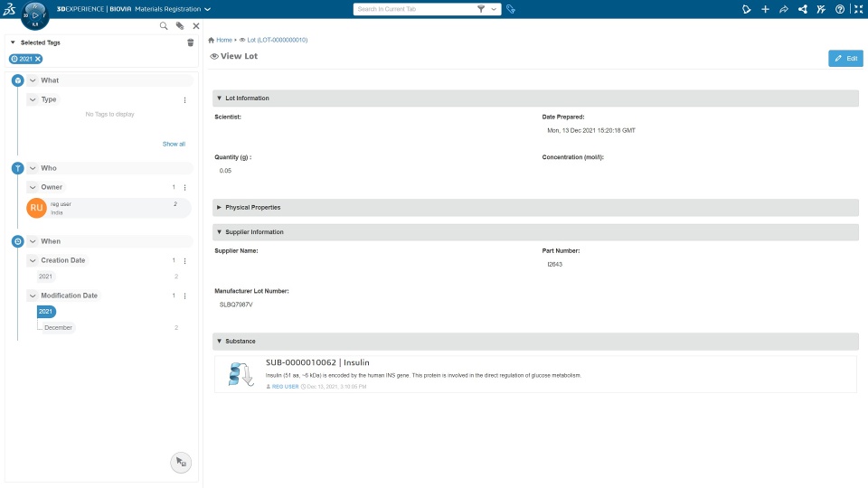
Task: Delete selected tags with the trash icon
Action: click(191, 42)
